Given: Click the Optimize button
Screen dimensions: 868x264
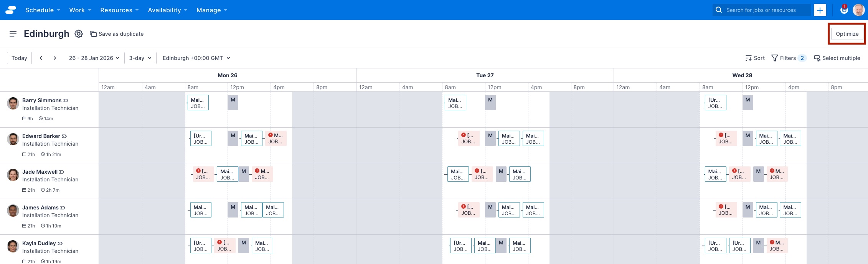Looking at the screenshot, I should pyautogui.click(x=847, y=34).
